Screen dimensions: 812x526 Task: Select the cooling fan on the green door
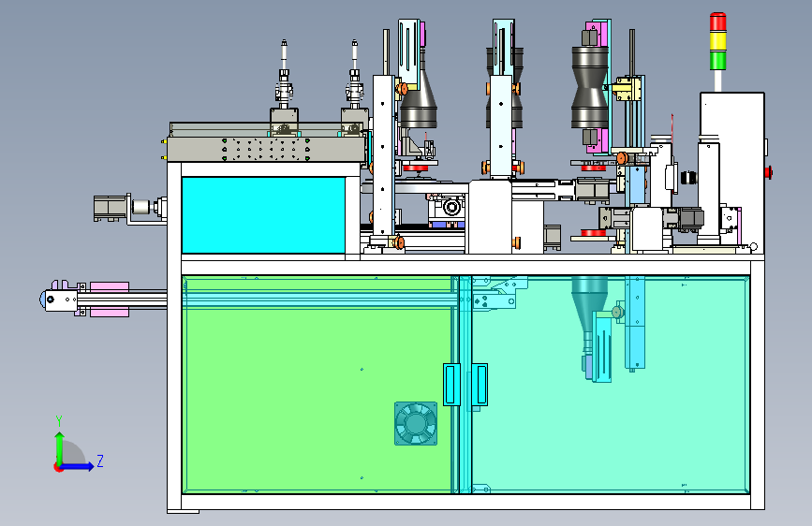pyautogui.click(x=416, y=423)
